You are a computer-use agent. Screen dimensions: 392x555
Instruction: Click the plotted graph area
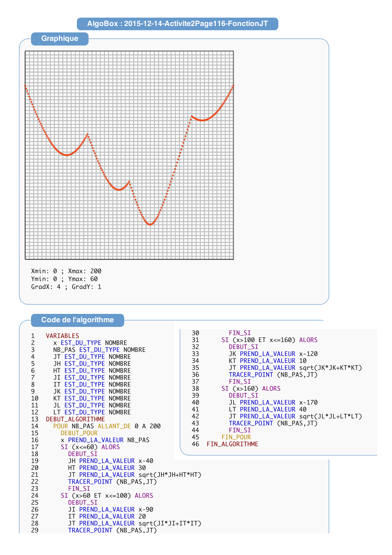[129, 155]
